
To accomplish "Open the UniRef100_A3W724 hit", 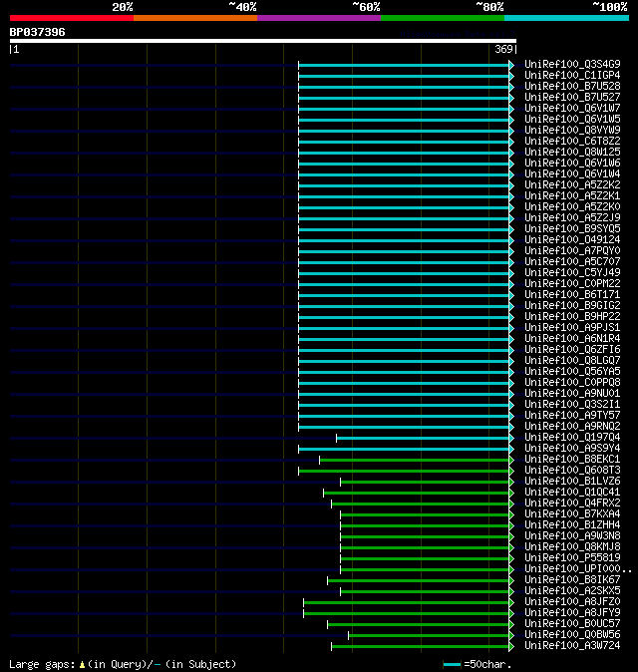I will tap(572, 645).
